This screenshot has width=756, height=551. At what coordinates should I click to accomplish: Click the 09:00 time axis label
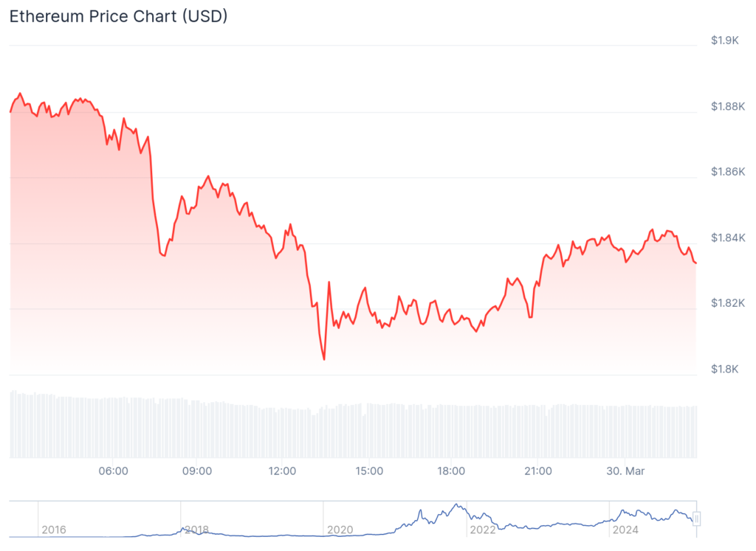click(198, 471)
